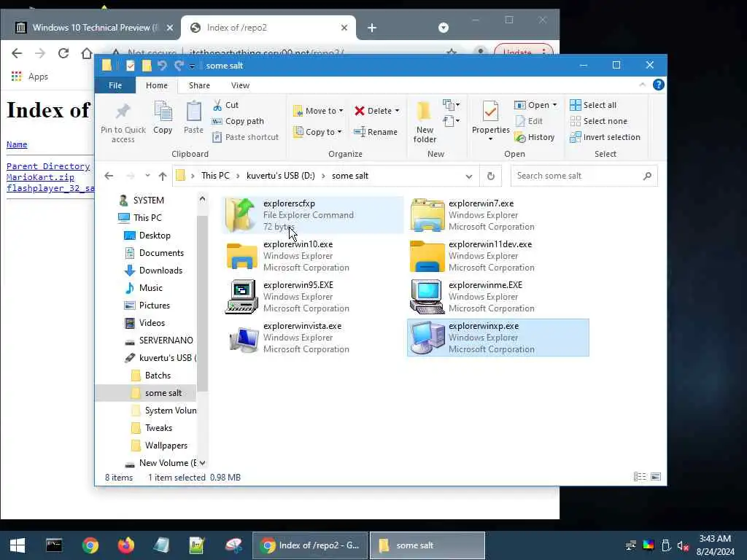This screenshot has height=560, width=747.
Task: Click the Name column link in browser
Action: [17, 144]
